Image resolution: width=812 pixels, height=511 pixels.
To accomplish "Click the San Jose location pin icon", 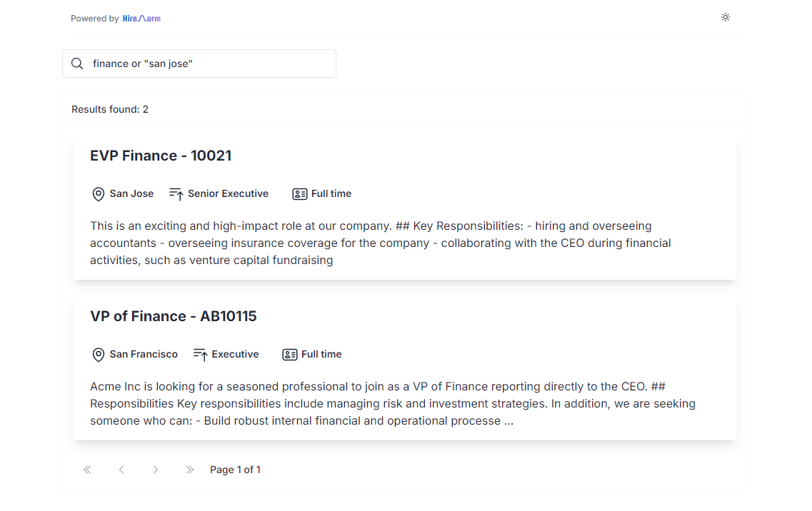I will [x=98, y=194].
